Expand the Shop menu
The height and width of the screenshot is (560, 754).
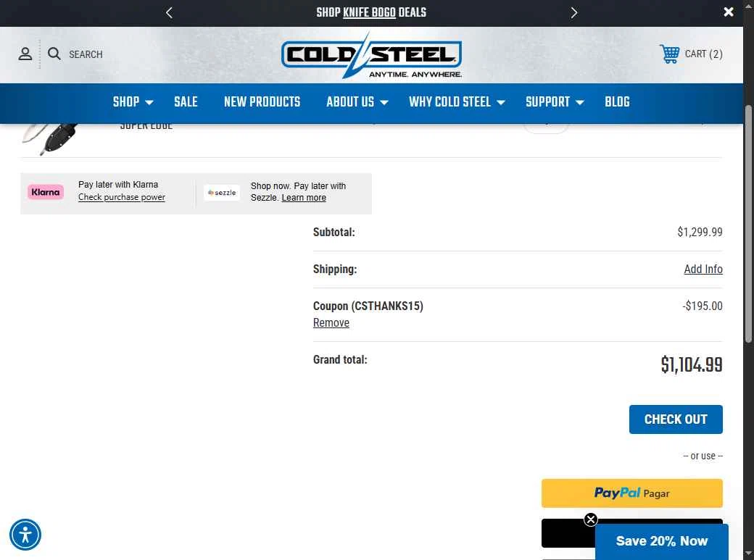[133, 102]
